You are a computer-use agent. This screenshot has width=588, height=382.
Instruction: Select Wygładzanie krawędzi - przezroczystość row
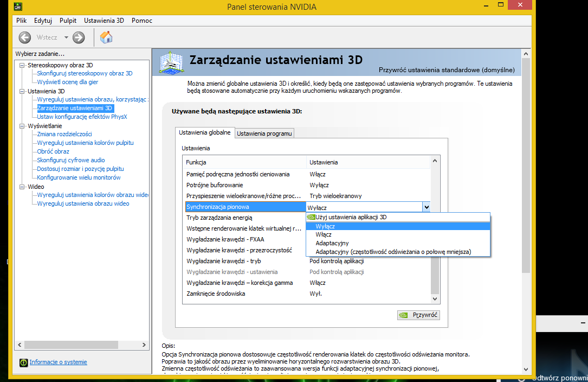tap(245, 250)
